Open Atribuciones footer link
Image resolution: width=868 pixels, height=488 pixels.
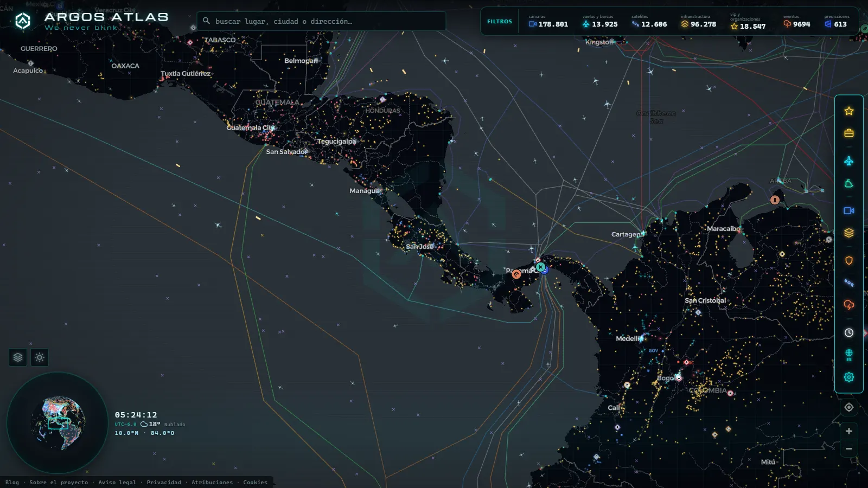pyautogui.click(x=212, y=483)
